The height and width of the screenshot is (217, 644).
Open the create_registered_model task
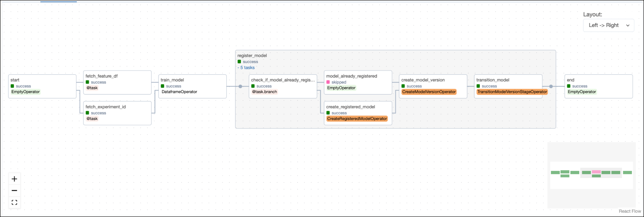pos(358,113)
